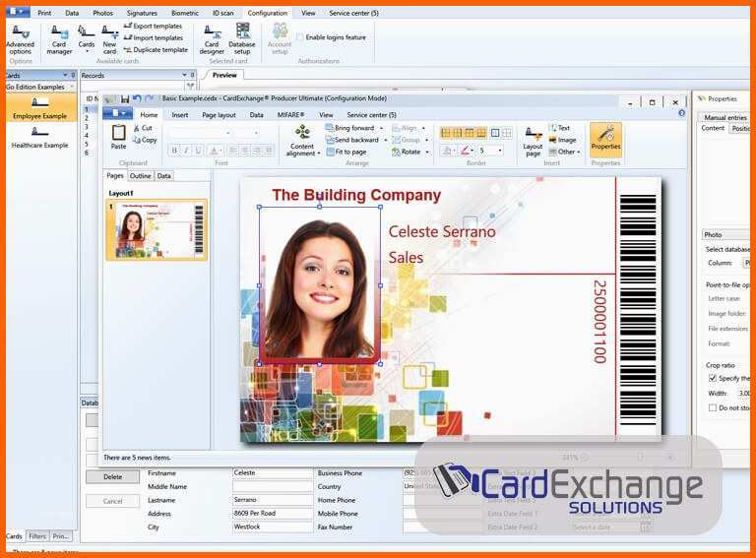Click Firstname field containing Celeste
The height and width of the screenshot is (558, 756).
(x=273, y=473)
